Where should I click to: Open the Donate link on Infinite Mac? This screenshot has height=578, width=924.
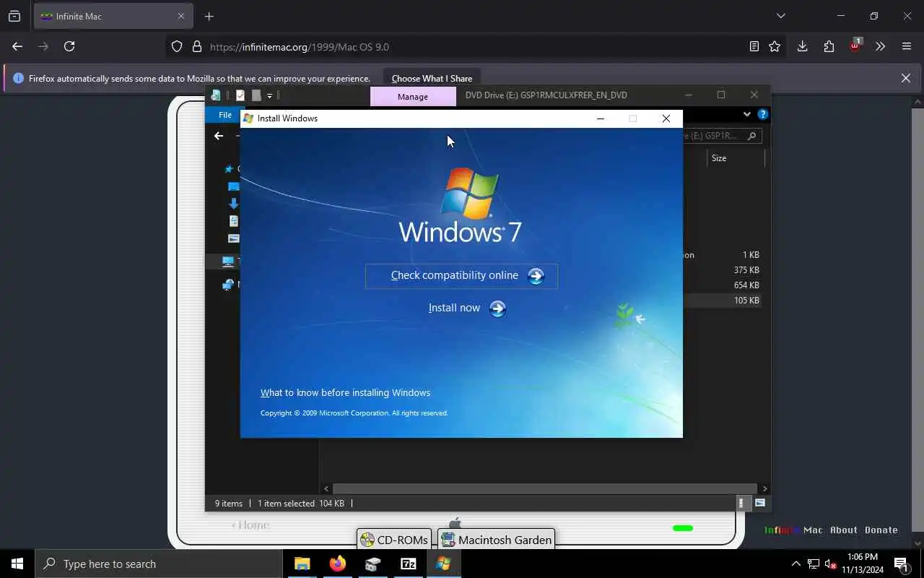click(881, 530)
